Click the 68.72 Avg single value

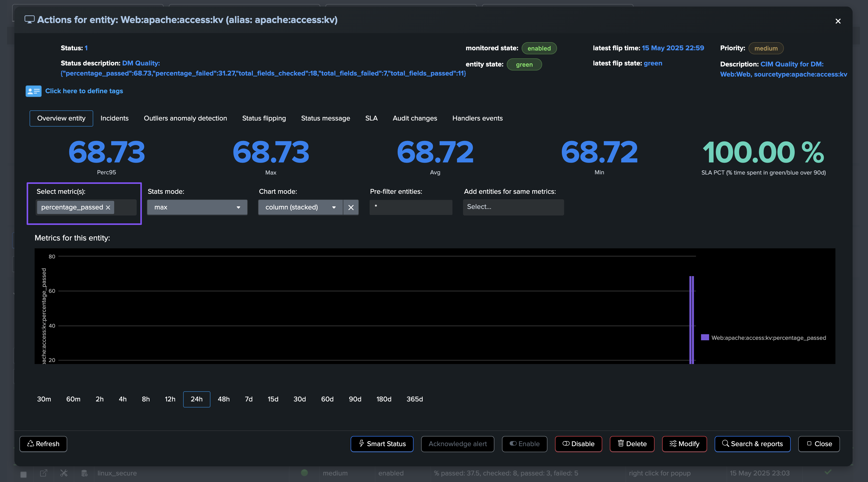pos(435,152)
